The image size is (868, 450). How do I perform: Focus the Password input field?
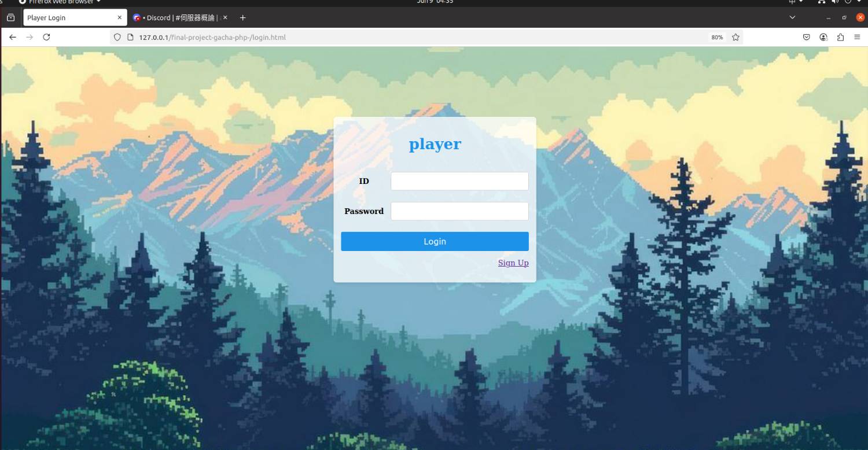(x=459, y=211)
